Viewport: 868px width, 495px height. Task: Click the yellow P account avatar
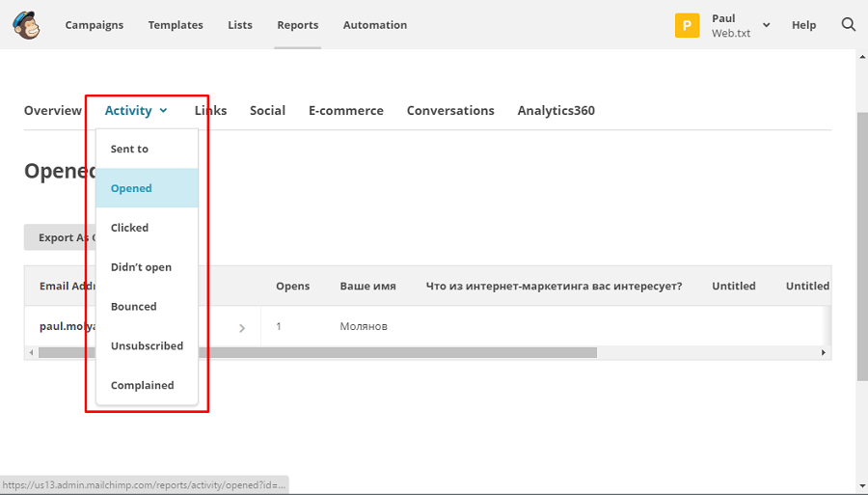[687, 25]
